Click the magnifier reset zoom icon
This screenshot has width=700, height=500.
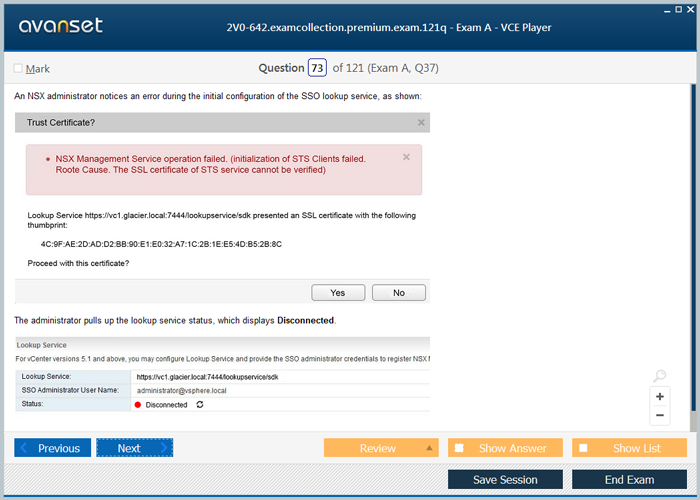point(659,377)
